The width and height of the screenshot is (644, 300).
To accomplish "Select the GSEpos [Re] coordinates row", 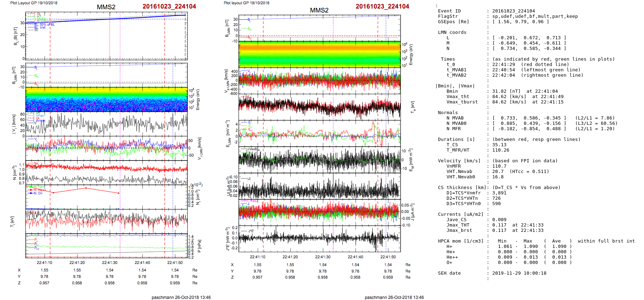I will coord(520,22).
